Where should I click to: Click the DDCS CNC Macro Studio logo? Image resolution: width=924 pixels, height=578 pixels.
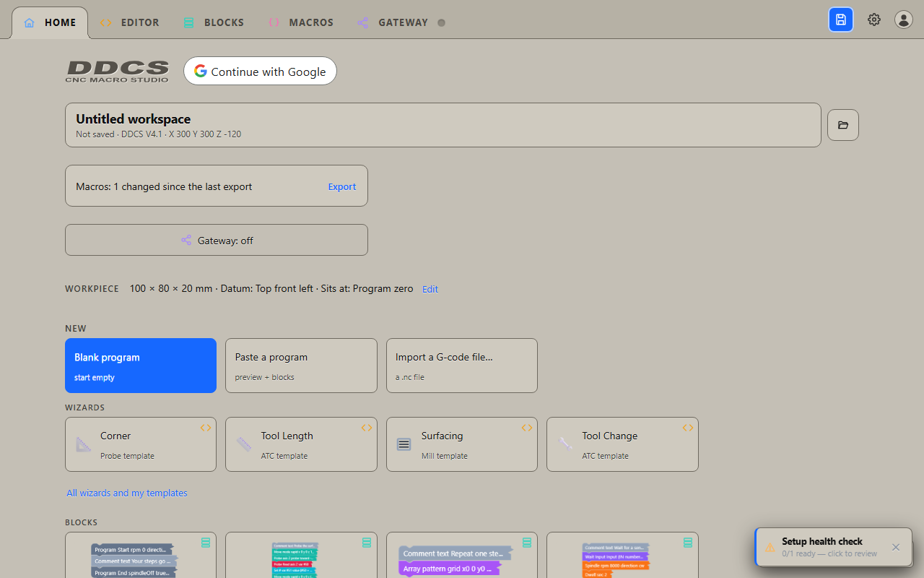pos(118,71)
